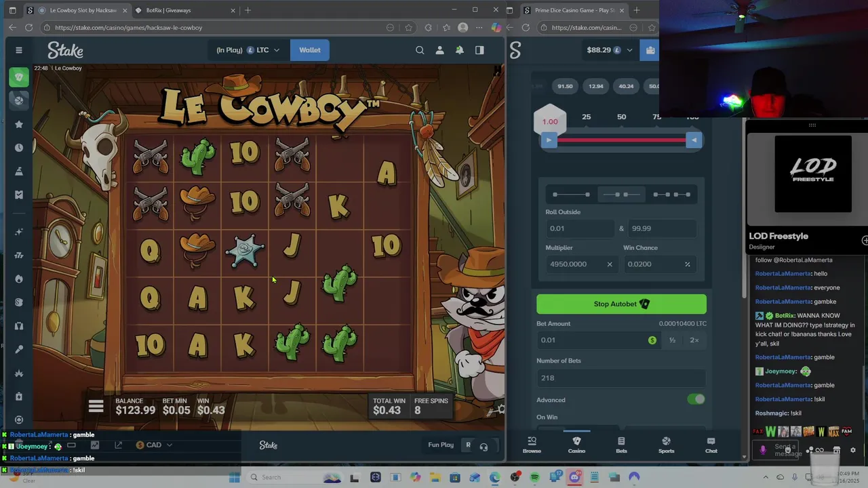Open the Browse tab in dice bottom nav

pyautogui.click(x=532, y=445)
